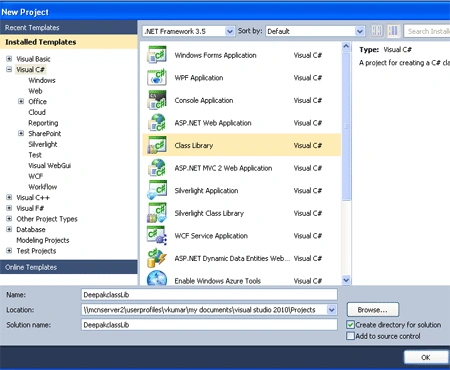Switch to medium icons view
The image size is (450, 370).
[x=393, y=31]
